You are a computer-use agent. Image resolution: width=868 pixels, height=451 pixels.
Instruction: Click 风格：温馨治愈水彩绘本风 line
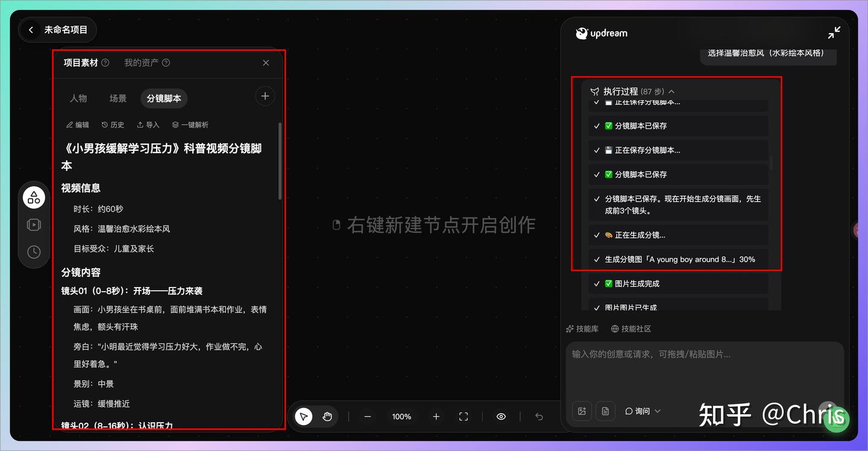[122, 229]
